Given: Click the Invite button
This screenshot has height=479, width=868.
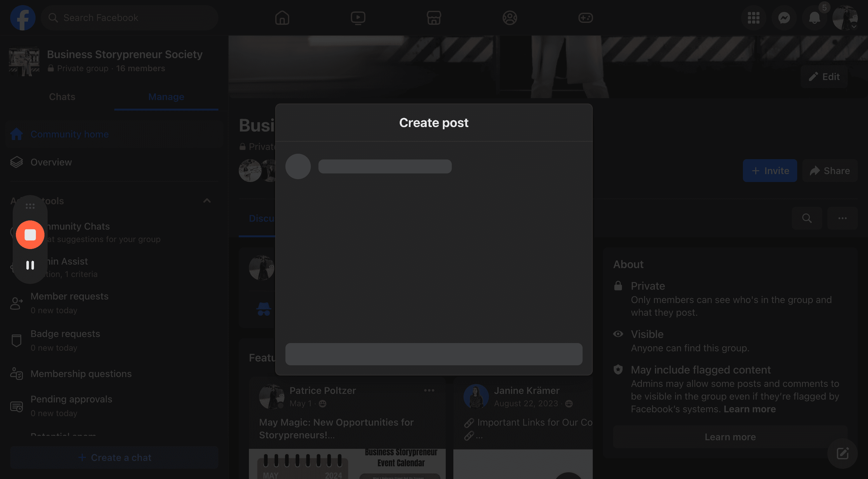Looking at the screenshot, I should (770, 171).
